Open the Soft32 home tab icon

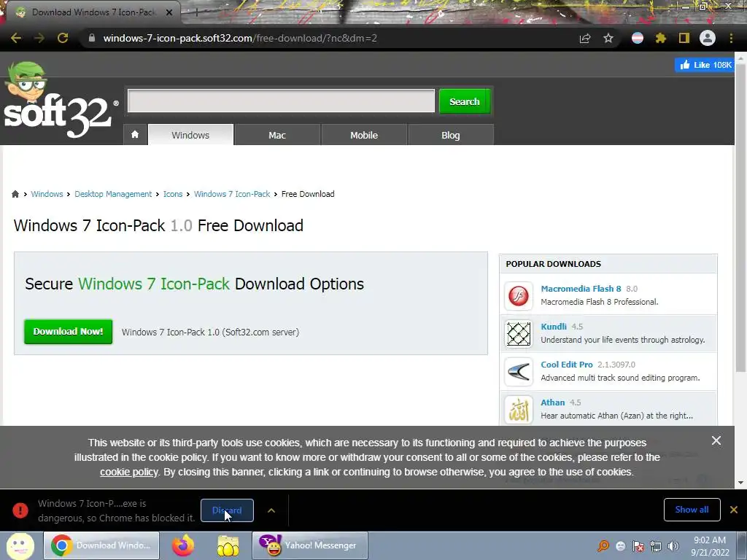[x=135, y=135]
